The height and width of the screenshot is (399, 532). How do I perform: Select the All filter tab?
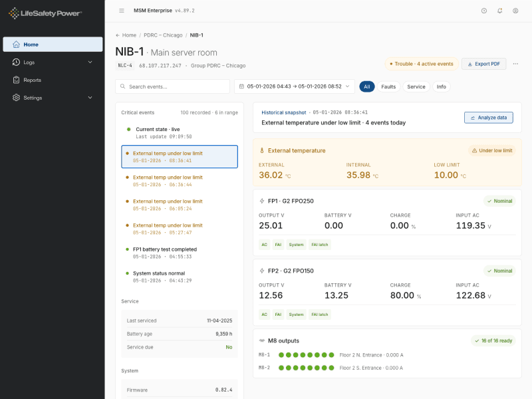click(x=367, y=87)
